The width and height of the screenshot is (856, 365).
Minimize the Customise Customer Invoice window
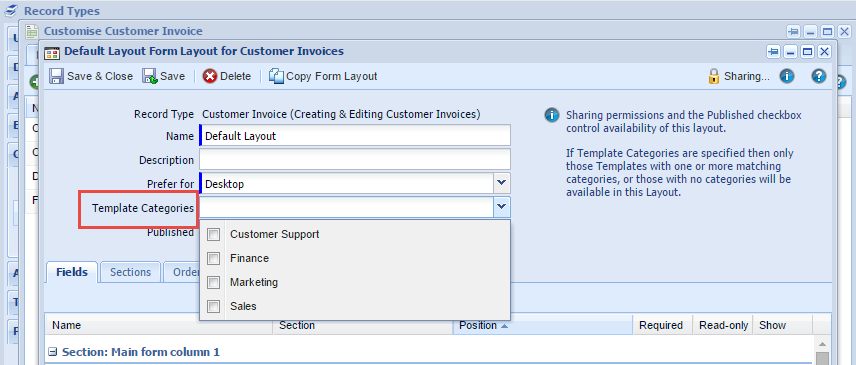pos(810,31)
